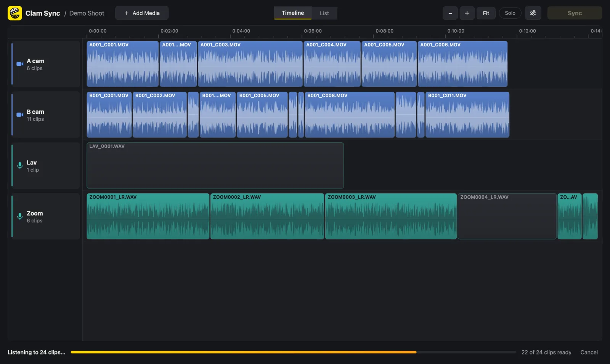Select clip ZOOM0001_LR.WAV
This screenshot has height=364, width=610.
148,216
